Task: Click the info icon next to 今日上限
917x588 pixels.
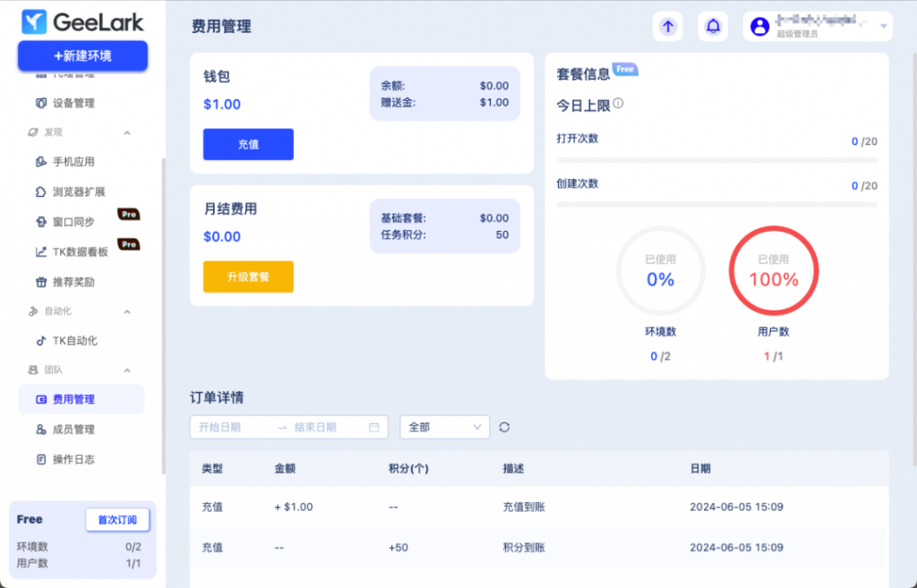Action: click(x=618, y=104)
